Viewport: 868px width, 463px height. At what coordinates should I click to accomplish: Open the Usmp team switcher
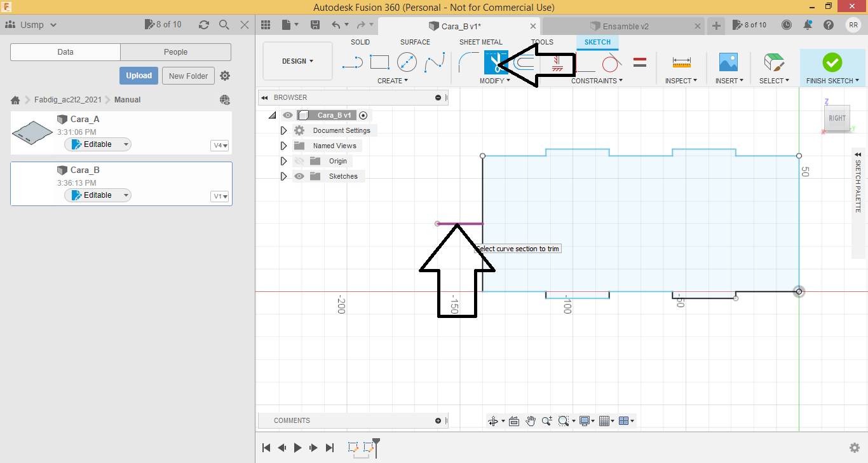[x=32, y=25]
